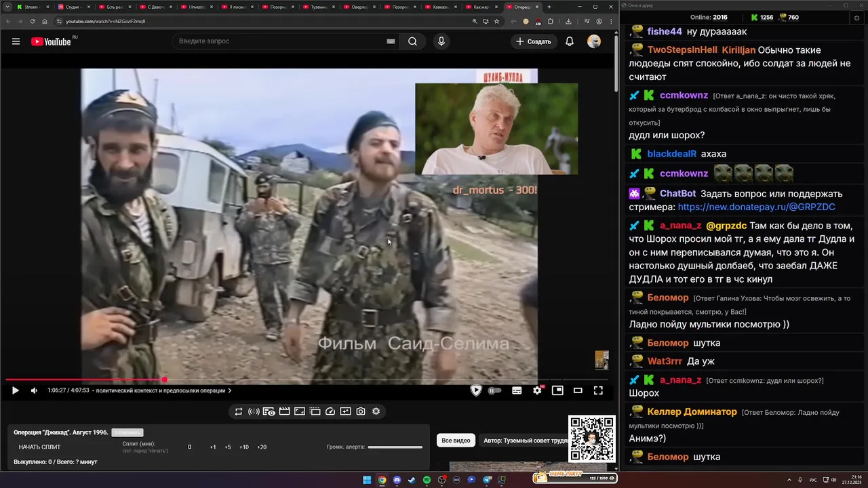Click the YouTube search magnifier button
Image resolution: width=868 pixels, height=488 pixels.
(412, 41)
